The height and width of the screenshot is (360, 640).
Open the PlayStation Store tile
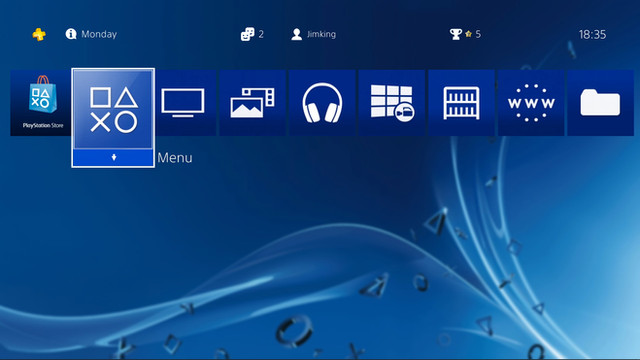pyautogui.click(x=40, y=102)
